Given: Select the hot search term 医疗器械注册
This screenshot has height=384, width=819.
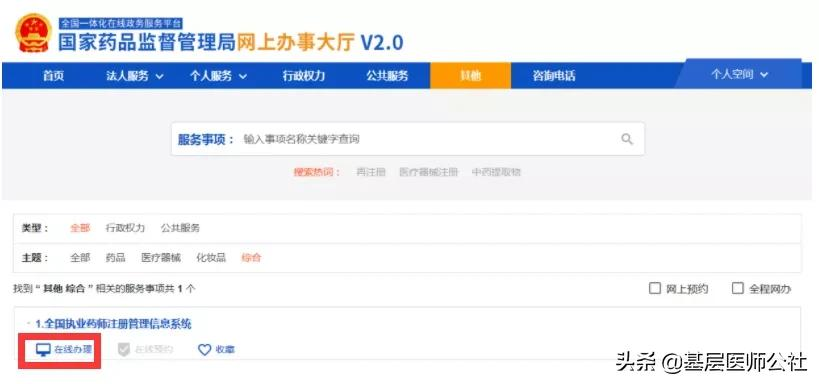Looking at the screenshot, I should 429,172.
